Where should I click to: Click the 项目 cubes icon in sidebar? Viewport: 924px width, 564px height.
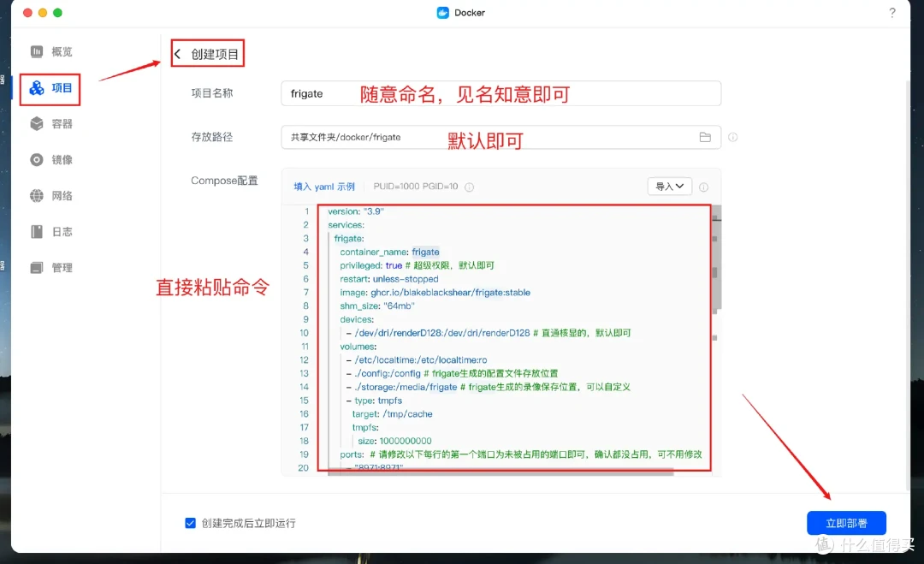pos(37,88)
